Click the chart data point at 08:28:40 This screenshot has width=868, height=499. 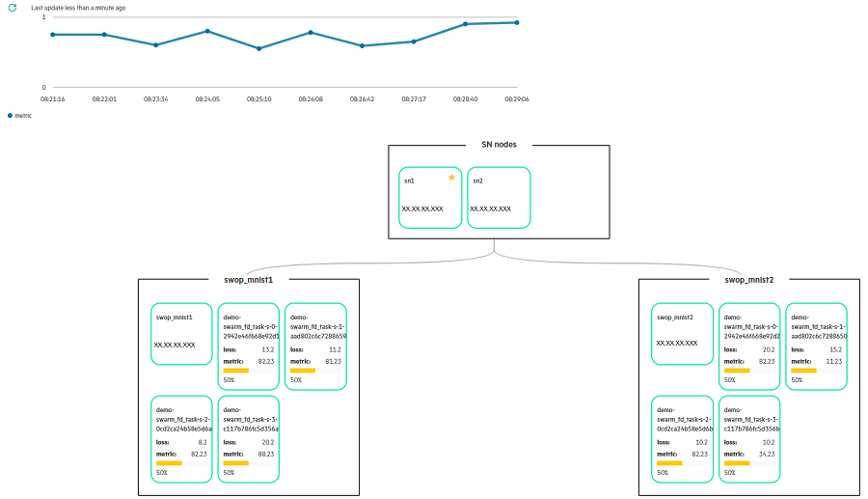(466, 24)
